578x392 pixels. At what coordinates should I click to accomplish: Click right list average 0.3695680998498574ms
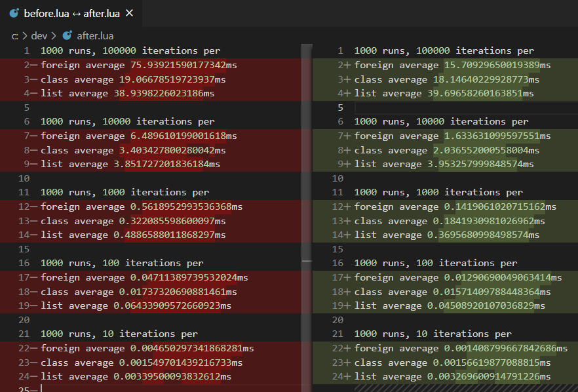(x=447, y=235)
